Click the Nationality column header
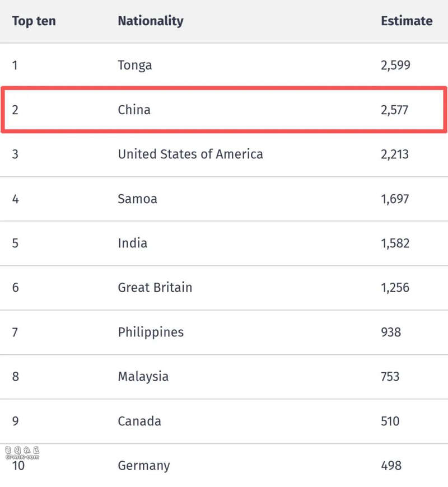The height and width of the screenshot is (487, 448). click(151, 21)
